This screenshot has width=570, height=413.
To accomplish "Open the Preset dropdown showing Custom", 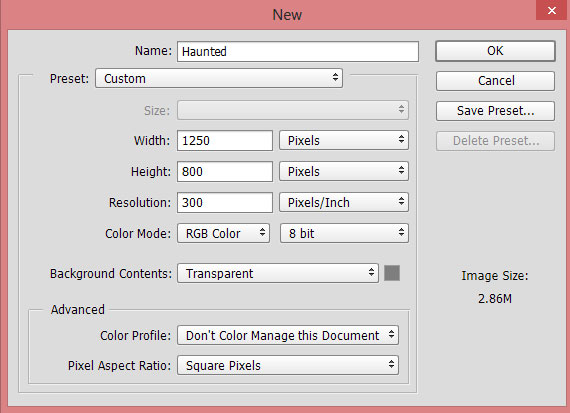I will 219,78.
